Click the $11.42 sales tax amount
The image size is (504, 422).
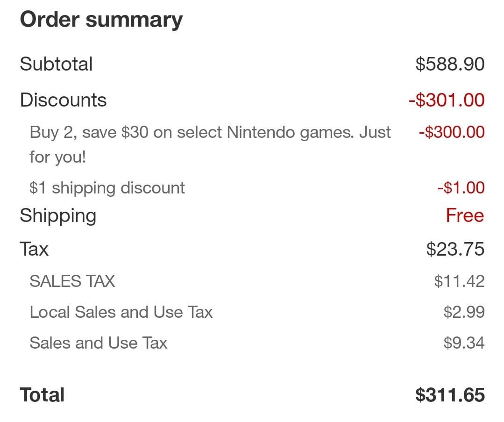(459, 281)
